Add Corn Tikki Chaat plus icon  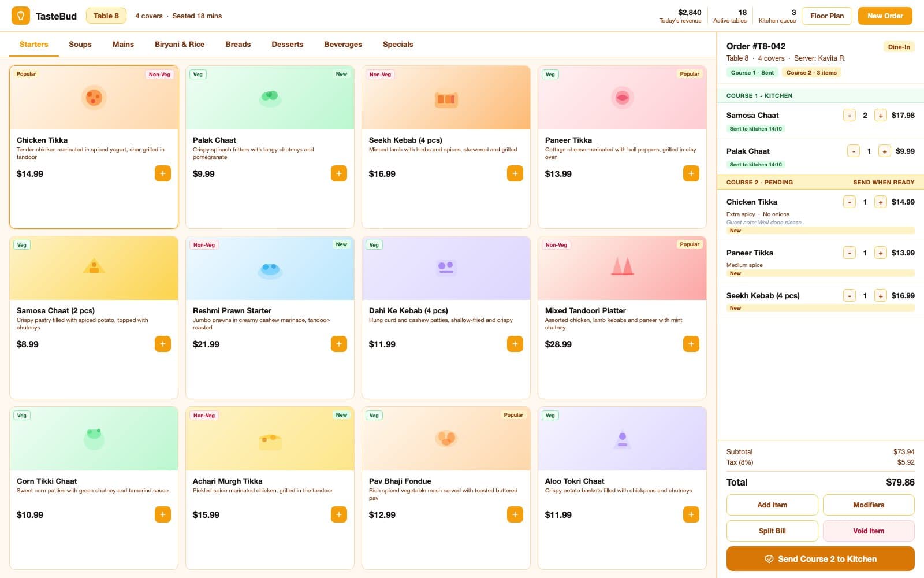(163, 514)
